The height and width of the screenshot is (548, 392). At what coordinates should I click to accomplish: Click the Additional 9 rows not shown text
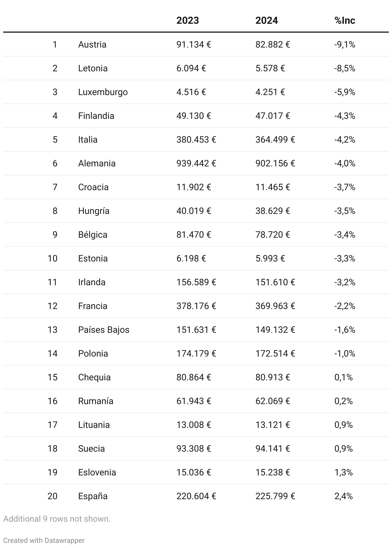(x=57, y=519)
